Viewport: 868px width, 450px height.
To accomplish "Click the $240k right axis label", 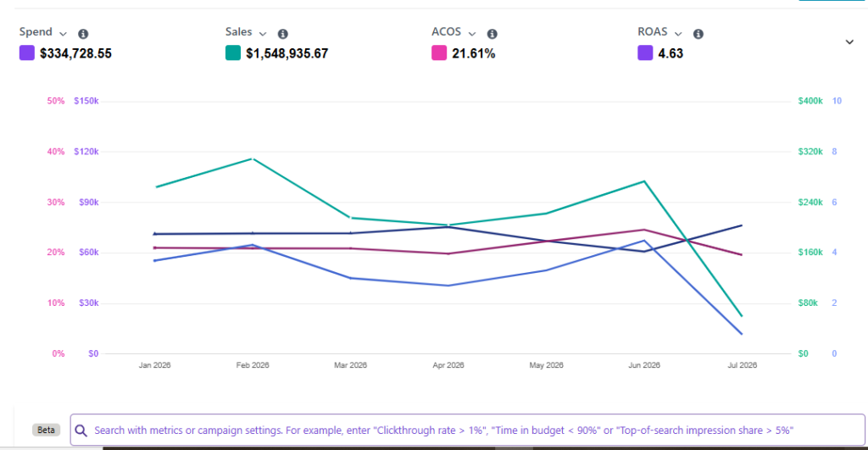I will [810, 203].
